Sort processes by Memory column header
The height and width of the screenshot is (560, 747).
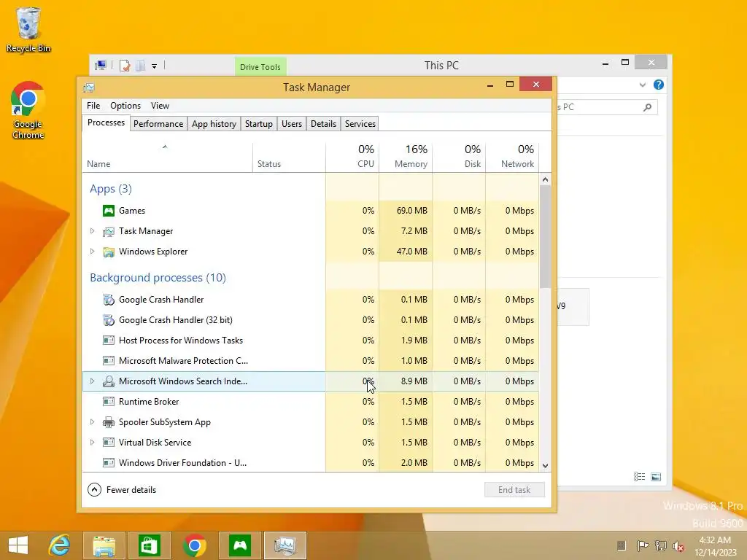(406, 157)
